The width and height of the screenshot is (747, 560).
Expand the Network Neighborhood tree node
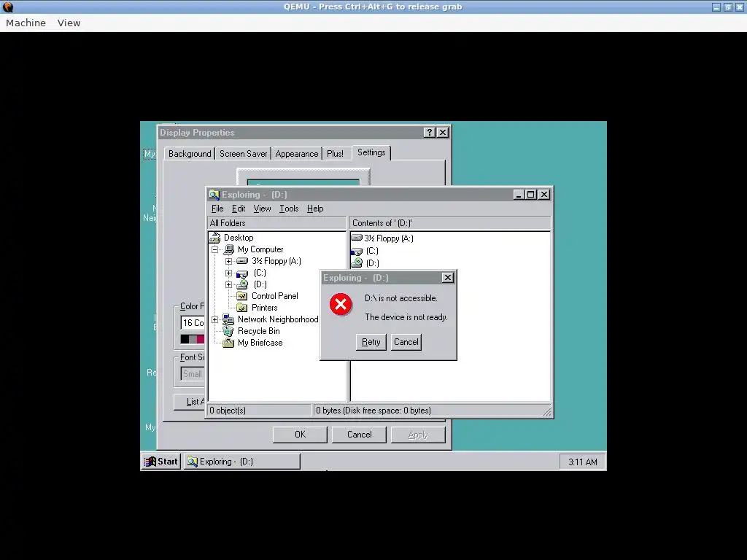coord(215,319)
